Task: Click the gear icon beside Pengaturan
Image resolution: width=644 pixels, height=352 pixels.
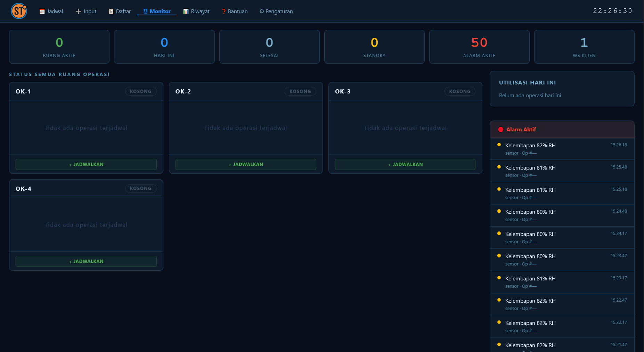Action: (262, 11)
